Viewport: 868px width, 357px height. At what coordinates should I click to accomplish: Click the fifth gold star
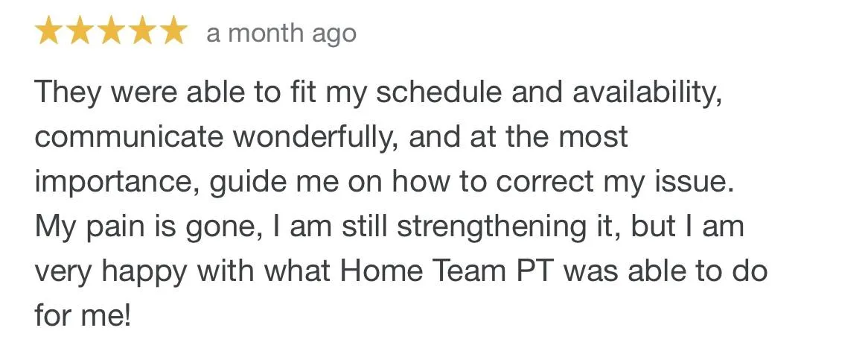pyautogui.click(x=173, y=32)
